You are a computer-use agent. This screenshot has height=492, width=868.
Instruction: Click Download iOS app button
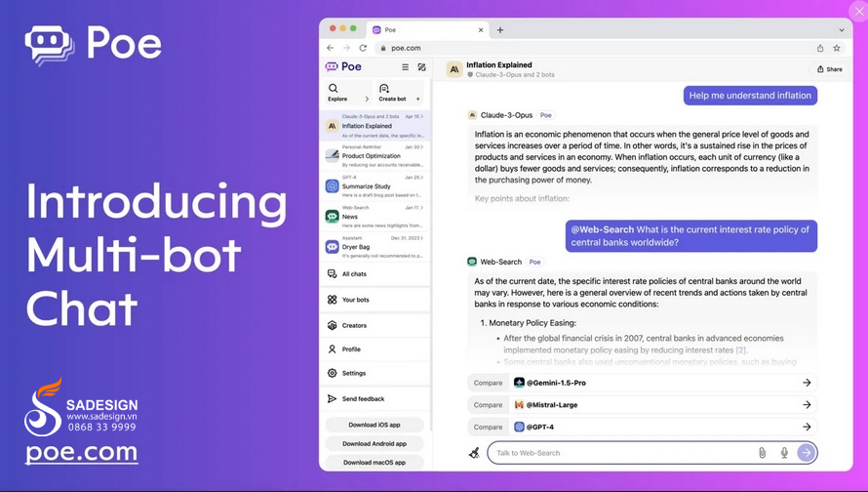(x=375, y=425)
